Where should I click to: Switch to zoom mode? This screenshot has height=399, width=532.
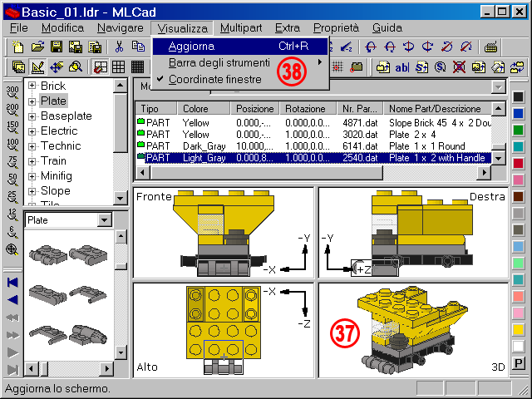pyautogui.click(x=76, y=66)
